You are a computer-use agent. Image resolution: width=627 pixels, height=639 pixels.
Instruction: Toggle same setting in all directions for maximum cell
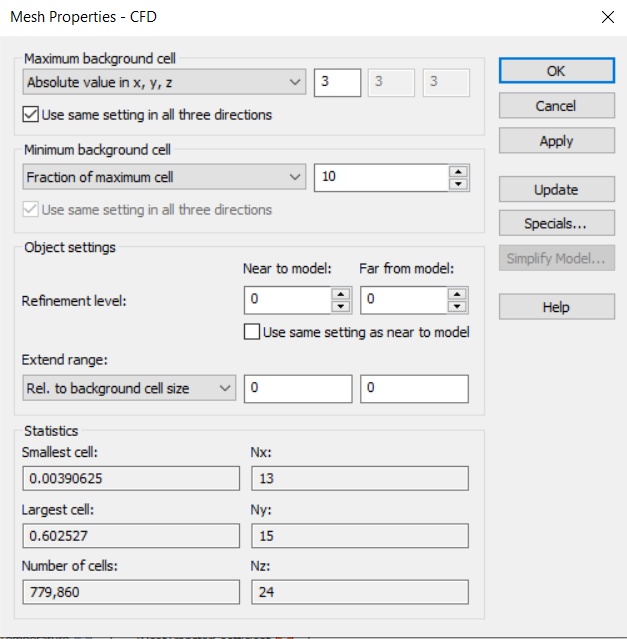click(x=31, y=115)
